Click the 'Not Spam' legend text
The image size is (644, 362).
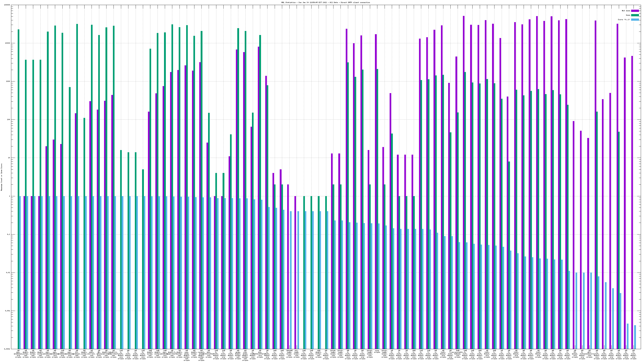(x=626, y=11)
